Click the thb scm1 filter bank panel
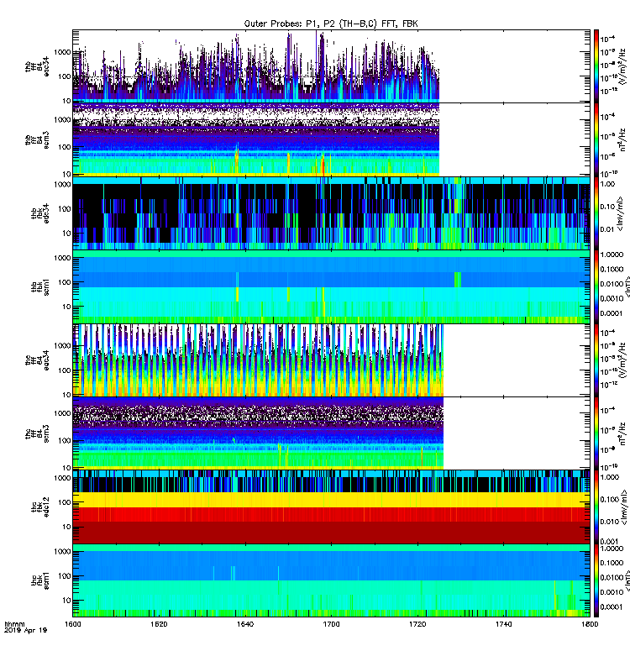This screenshot has height=672, width=630. (x=331, y=286)
